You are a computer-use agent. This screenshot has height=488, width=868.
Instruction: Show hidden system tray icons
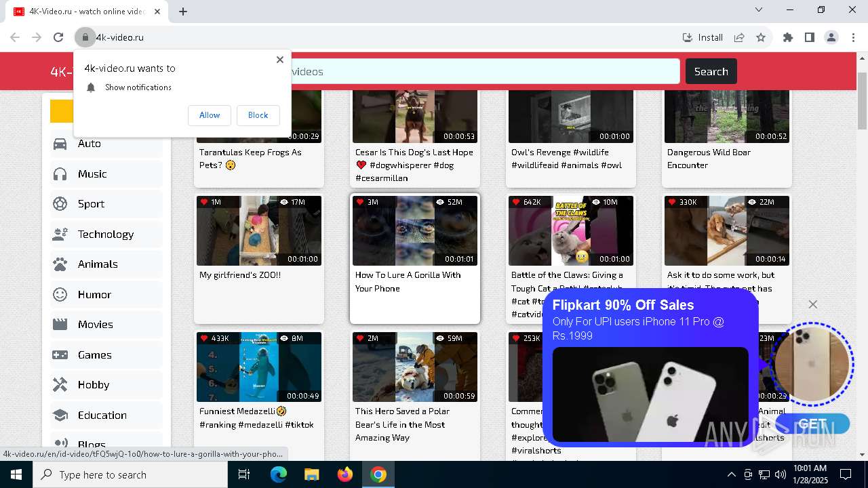(x=731, y=474)
